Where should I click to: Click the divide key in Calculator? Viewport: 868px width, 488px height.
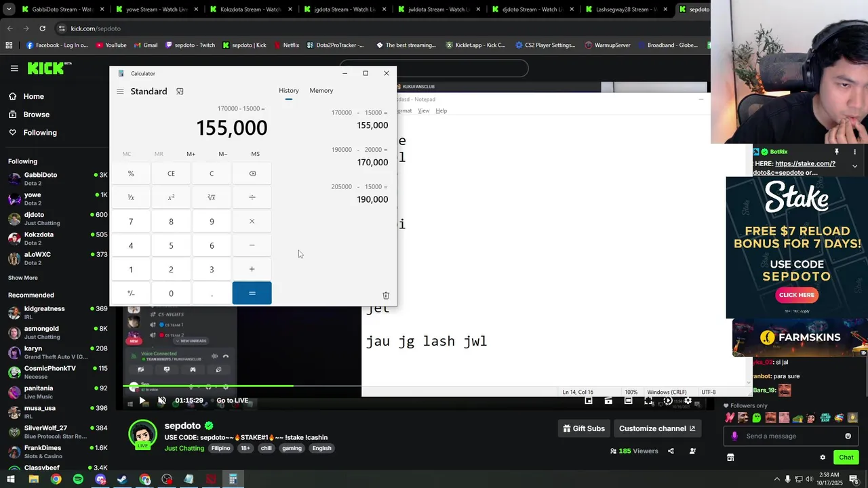[252, 197]
